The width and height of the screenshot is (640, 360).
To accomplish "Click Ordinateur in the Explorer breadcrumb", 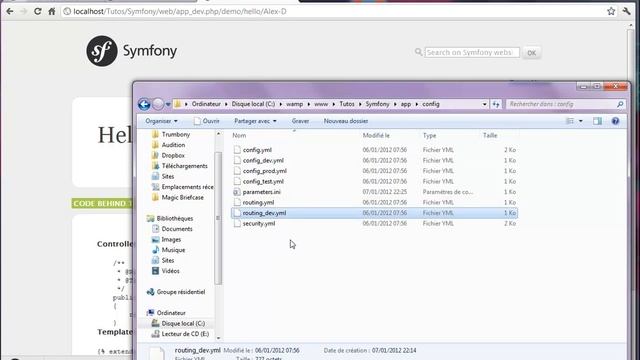I will click(206, 104).
